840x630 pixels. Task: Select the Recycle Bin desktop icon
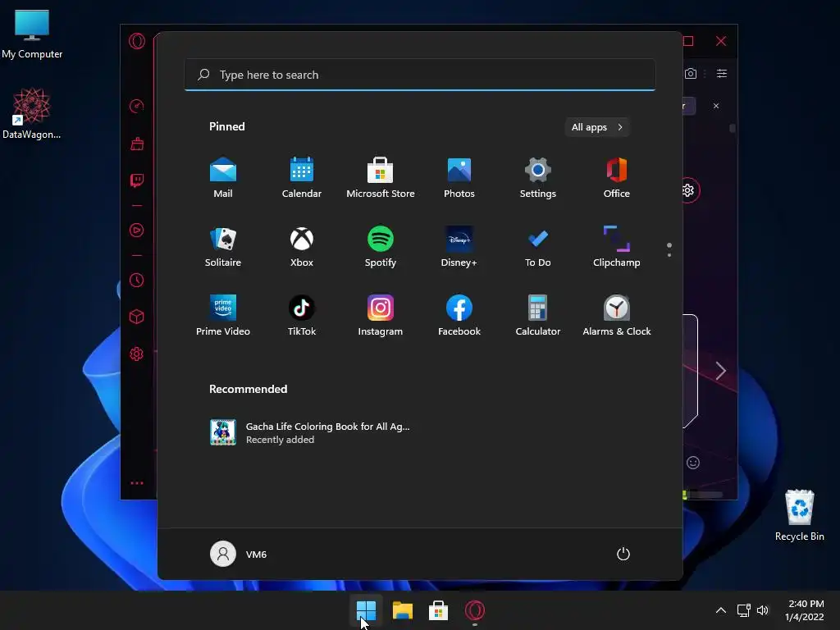click(x=799, y=515)
